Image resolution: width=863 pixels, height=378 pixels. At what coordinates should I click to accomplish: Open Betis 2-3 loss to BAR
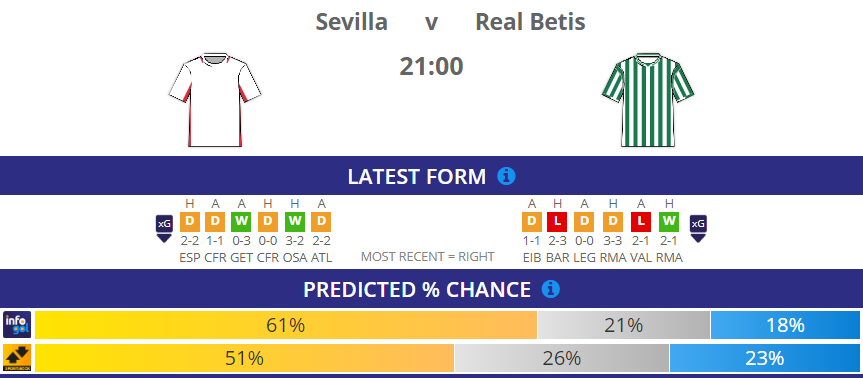coord(558,222)
